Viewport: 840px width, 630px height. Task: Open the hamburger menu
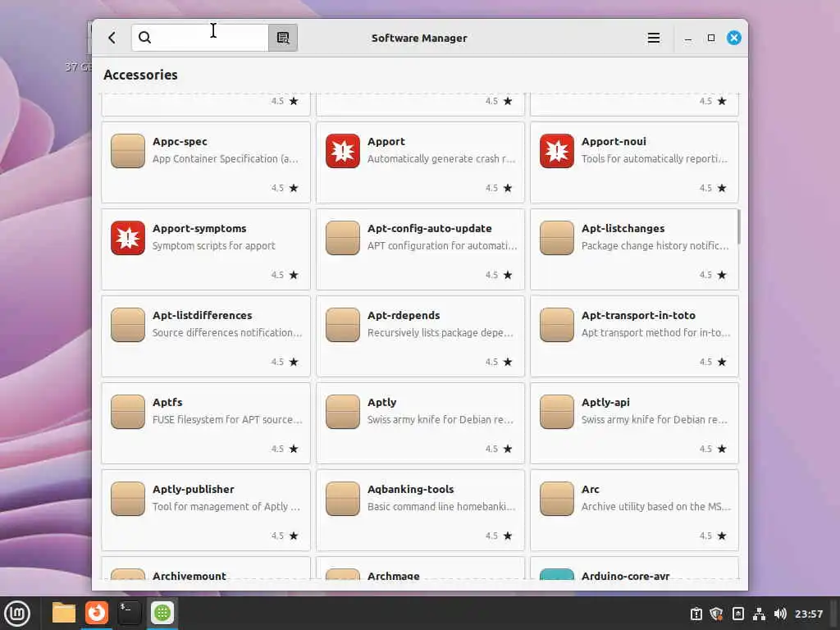click(x=654, y=38)
